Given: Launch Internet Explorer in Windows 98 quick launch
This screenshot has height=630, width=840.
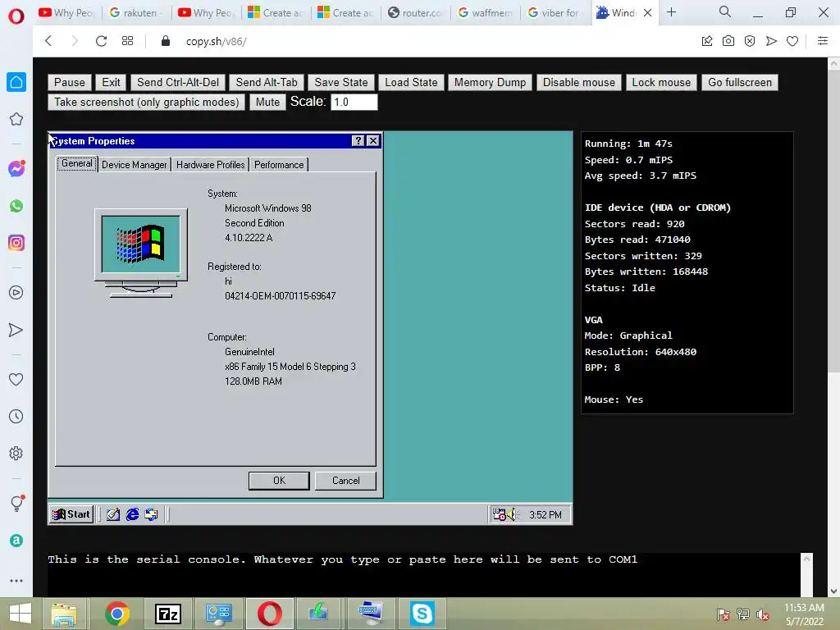Looking at the screenshot, I should pyautogui.click(x=132, y=514).
